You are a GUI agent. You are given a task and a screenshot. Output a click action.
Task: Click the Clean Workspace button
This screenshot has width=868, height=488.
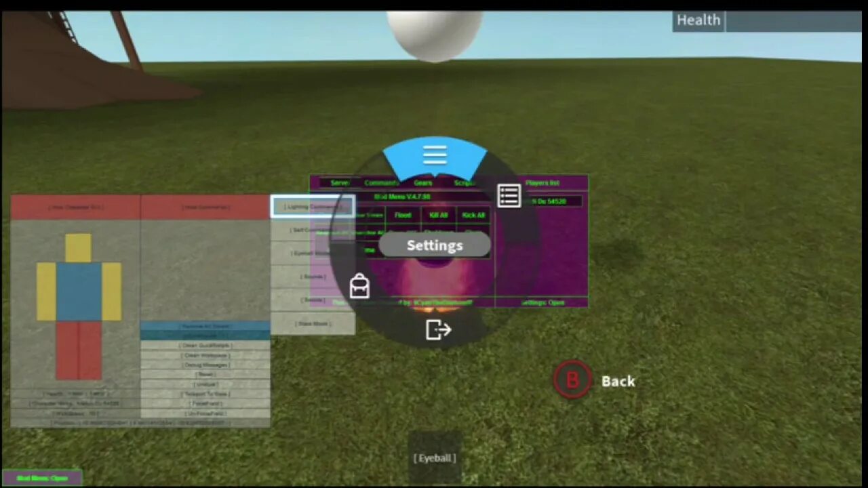coord(205,355)
